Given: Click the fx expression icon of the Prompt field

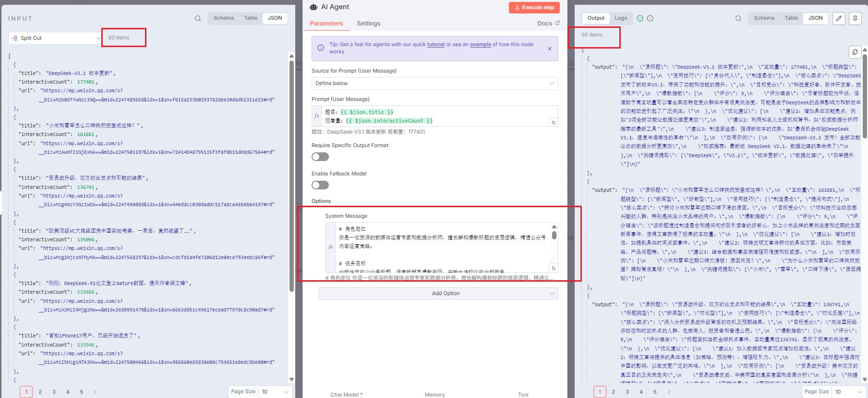Looking at the screenshot, I should click(x=317, y=116).
